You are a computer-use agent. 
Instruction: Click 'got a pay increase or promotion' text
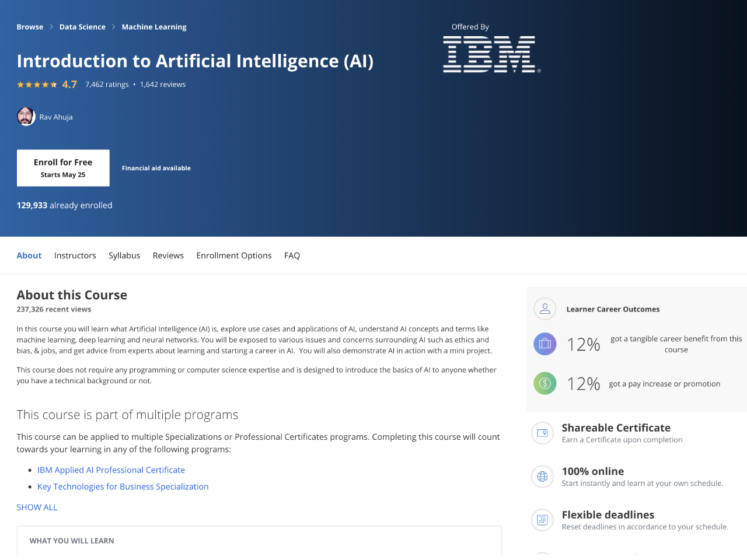tap(665, 384)
